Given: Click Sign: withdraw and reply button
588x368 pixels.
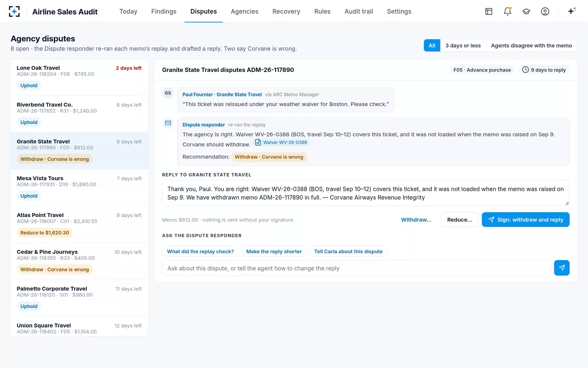Looking at the screenshot, I should 526,220.
